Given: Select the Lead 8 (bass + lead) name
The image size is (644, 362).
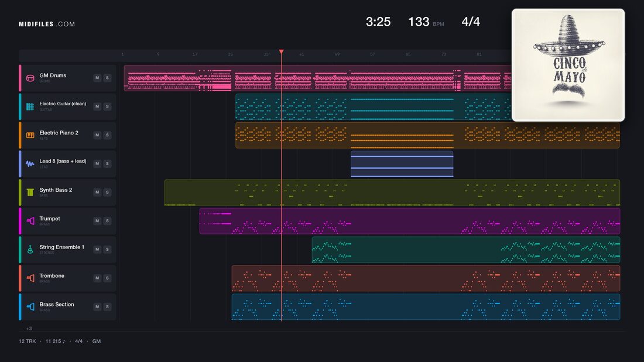Looking at the screenshot, I should (63, 161).
